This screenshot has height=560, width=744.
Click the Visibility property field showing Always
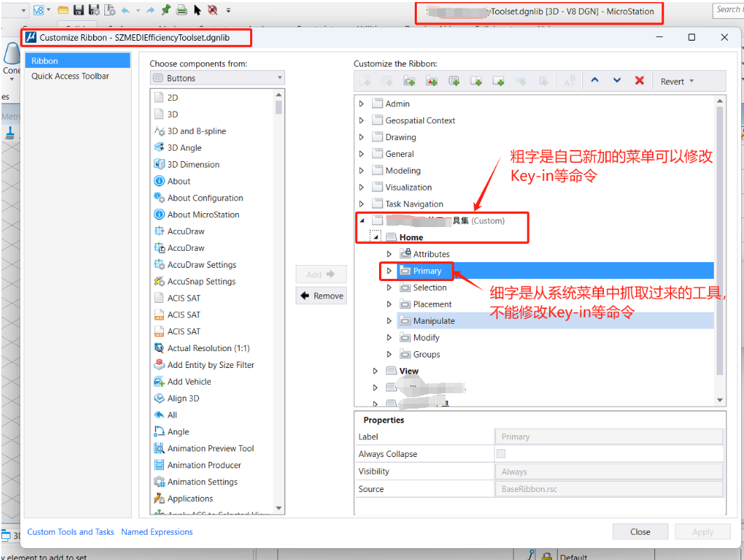click(x=609, y=472)
